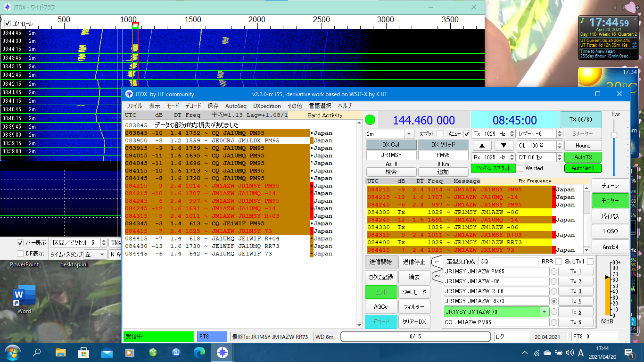Image resolution: width=644 pixels, height=362 pixels.
Task: Click Hound button
Action: pyautogui.click(x=583, y=146)
